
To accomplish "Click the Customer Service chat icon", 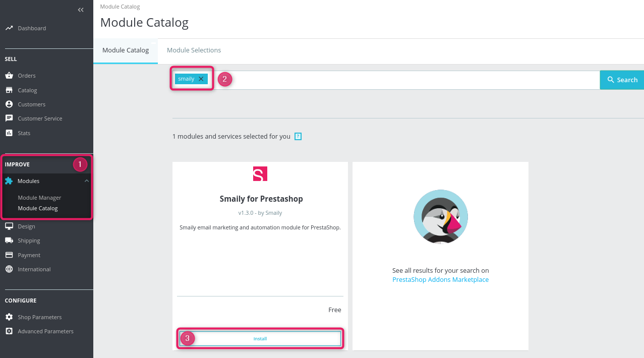I will click(9, 118).
